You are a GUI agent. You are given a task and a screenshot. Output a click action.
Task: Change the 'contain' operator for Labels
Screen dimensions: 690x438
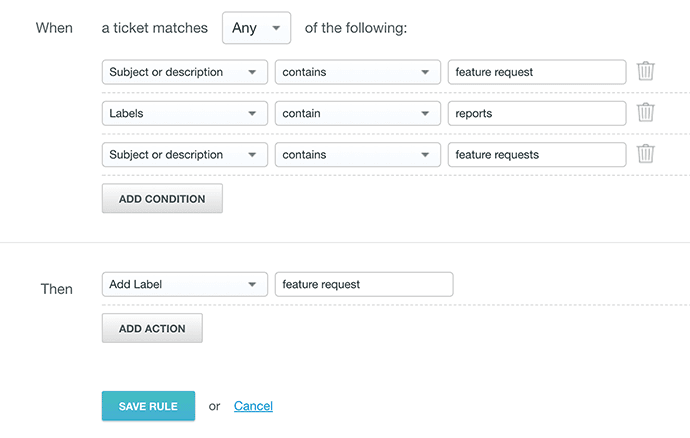tap(357, 113)
